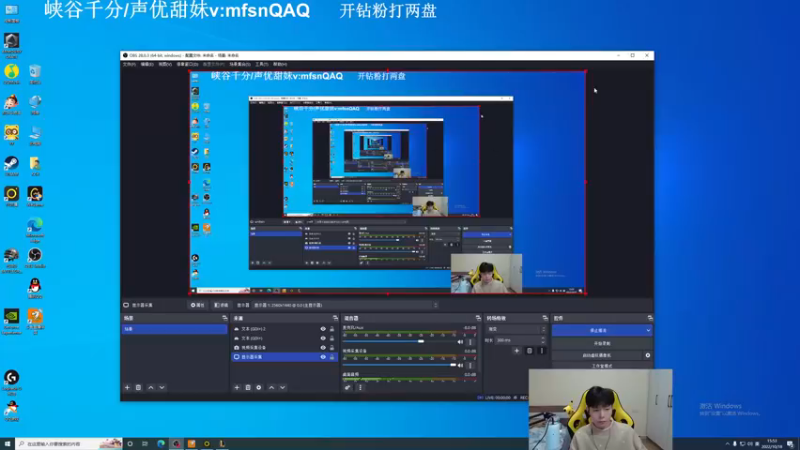This screenshot has width=800, height=450.
Task: Open the Microsoft Edge desktop shortcut
Action: (35, 230)
